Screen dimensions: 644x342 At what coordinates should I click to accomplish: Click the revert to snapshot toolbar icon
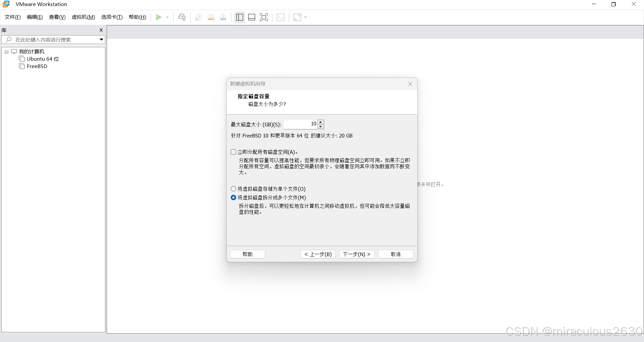pos(211,17)
